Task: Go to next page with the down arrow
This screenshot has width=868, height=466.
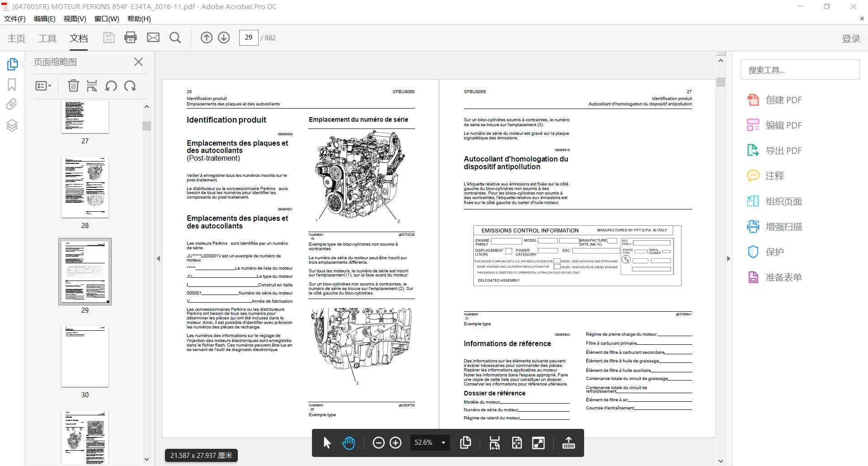Action: click(224, 38)
